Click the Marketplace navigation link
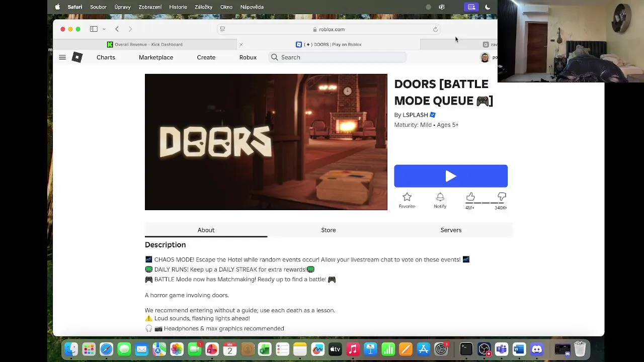 tap(156, 57)
